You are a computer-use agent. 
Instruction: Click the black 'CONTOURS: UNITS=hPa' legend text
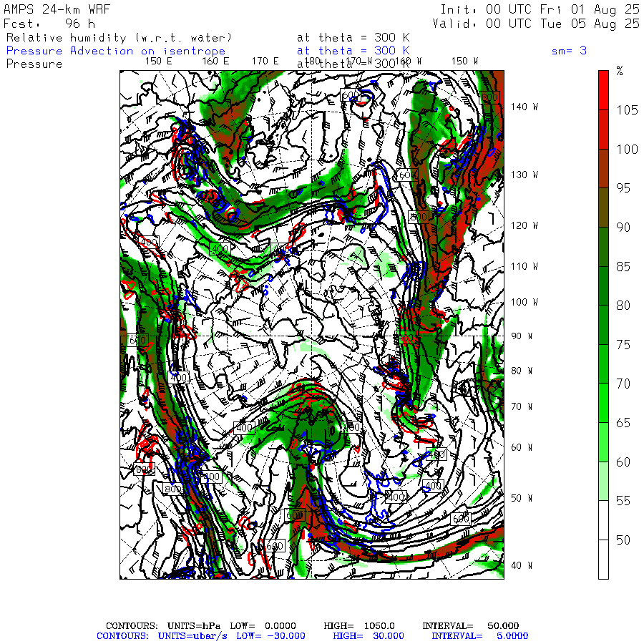coord(163,625)
